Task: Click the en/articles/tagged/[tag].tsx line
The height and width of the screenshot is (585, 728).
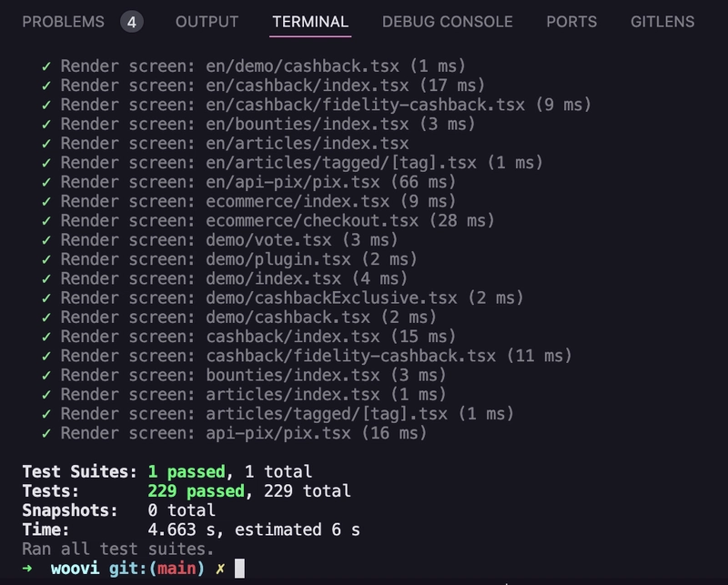Action: [292, 163]
